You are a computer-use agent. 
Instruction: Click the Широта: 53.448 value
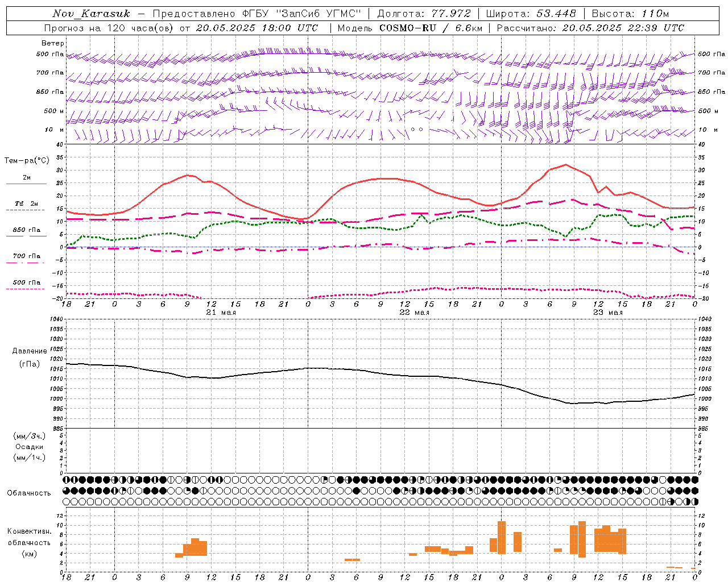531,14
